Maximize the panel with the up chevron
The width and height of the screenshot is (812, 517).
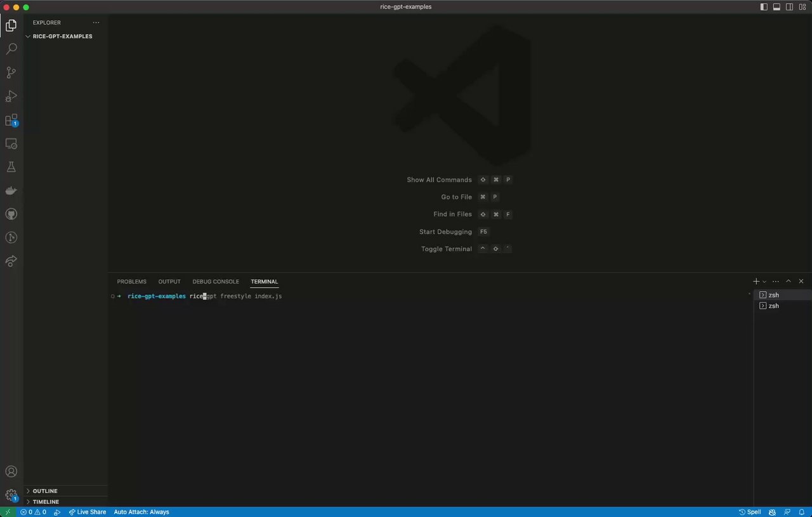click(x=789, y=281)
